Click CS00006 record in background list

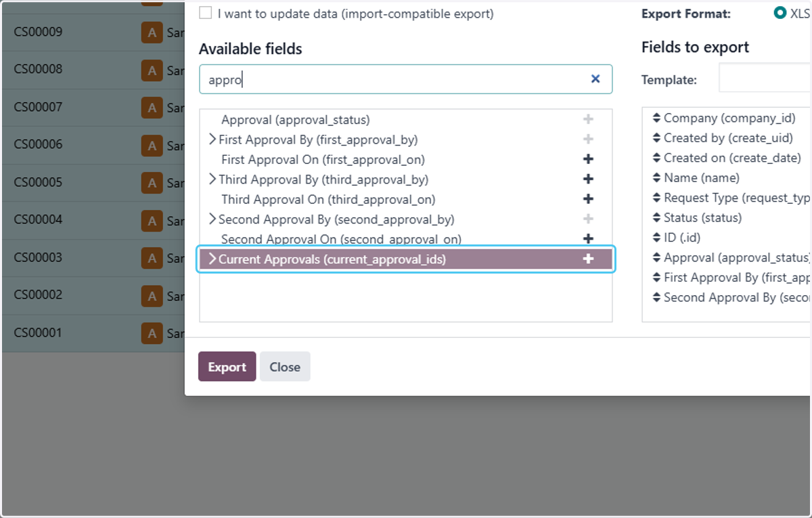(x=39, y=144)
